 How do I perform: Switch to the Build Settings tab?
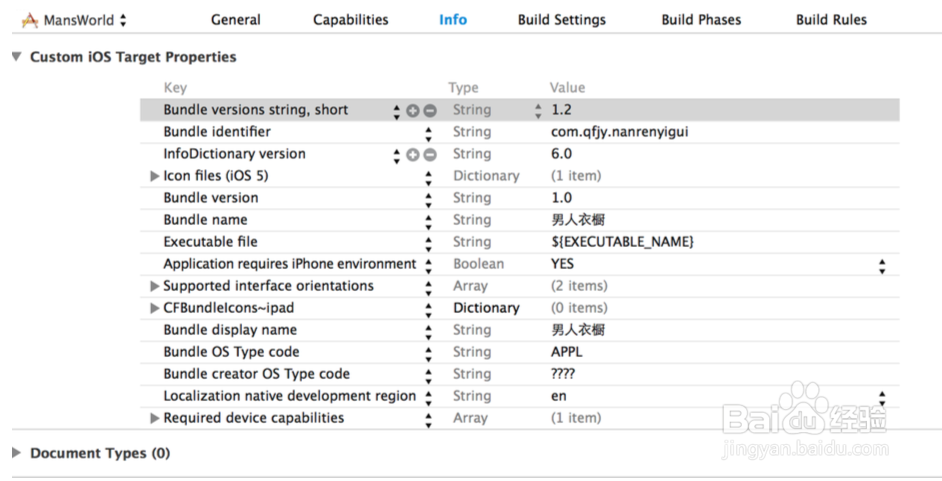point(561,20)
